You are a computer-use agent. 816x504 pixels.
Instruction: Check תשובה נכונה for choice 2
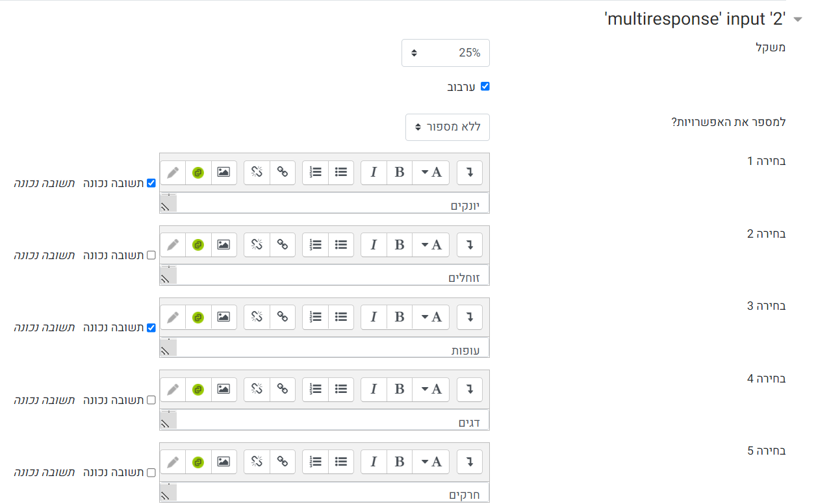(151, 255)
